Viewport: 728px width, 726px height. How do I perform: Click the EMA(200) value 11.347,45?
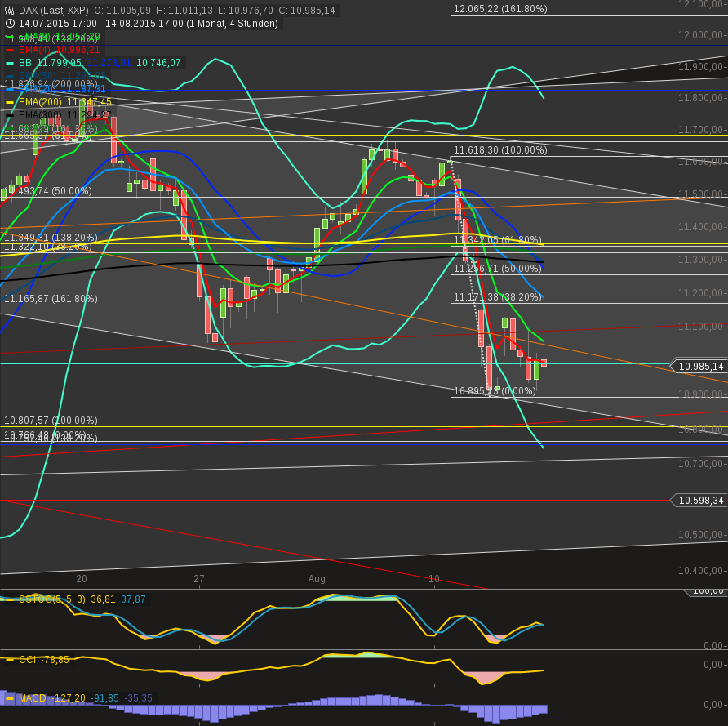click(89, 102)
